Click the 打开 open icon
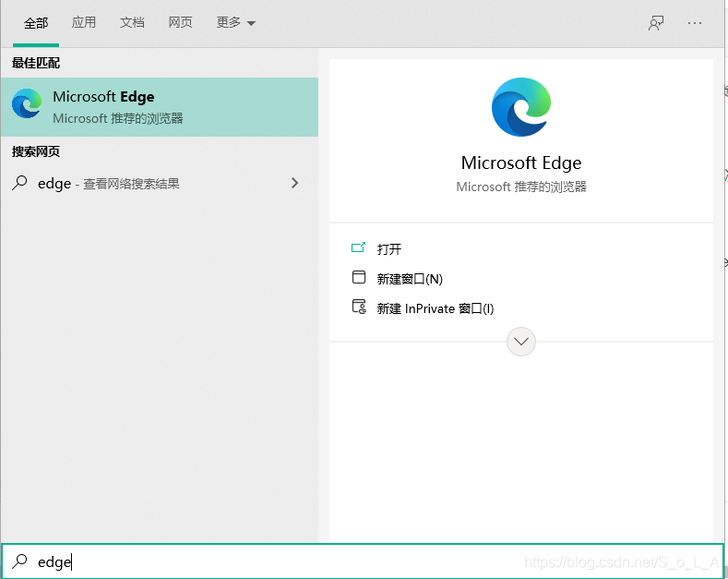Viewport: 728px width, 579px height. (358, 247)
